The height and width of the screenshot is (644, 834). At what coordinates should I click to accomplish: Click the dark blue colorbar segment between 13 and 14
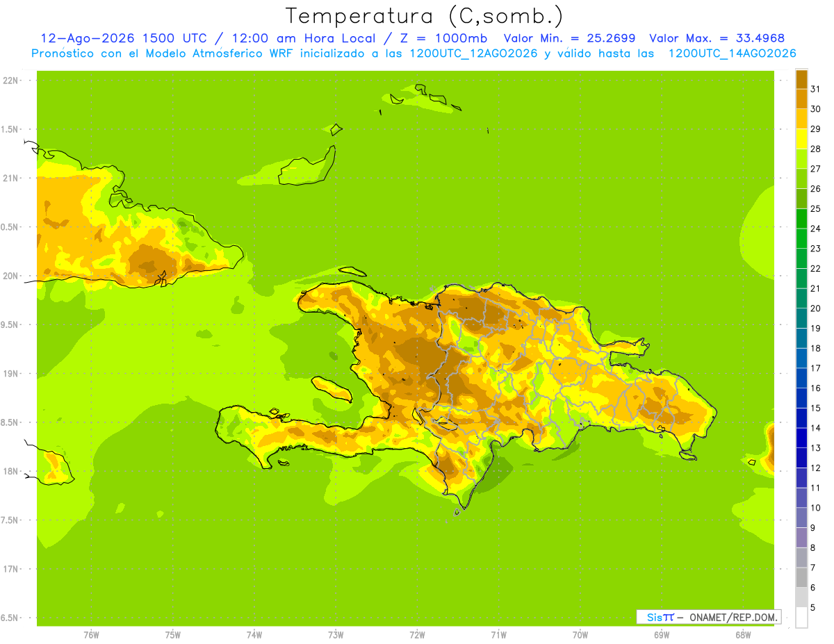(x=801, y=438)
